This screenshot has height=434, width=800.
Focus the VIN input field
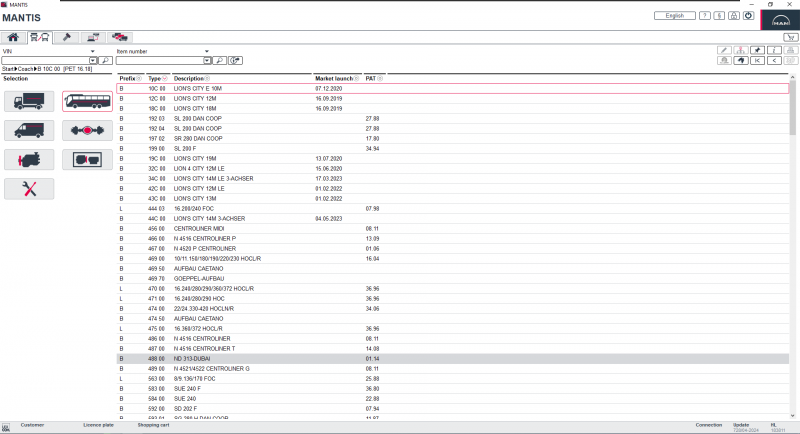pyautogui.click(x=45, y=61)
